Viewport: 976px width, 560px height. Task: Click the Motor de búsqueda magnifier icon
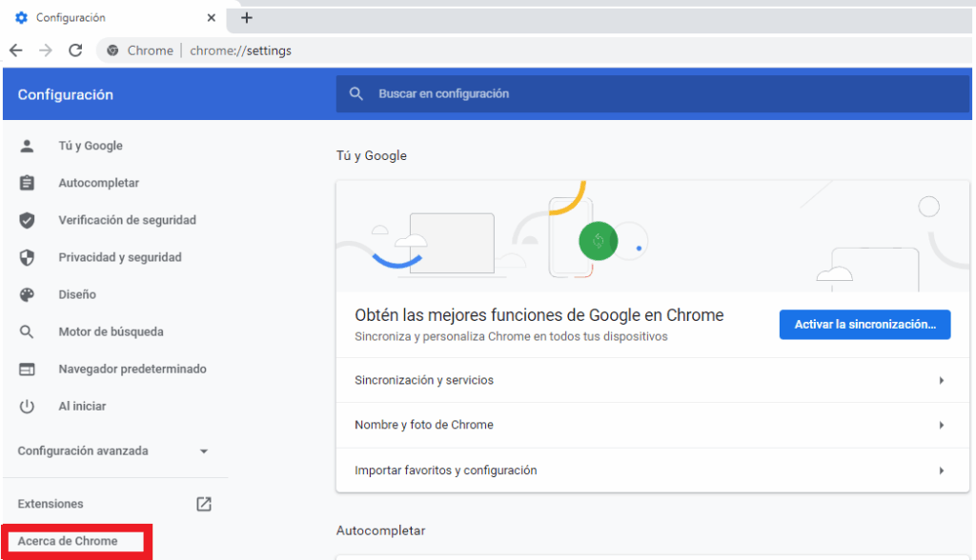click(x=27, y=331)
